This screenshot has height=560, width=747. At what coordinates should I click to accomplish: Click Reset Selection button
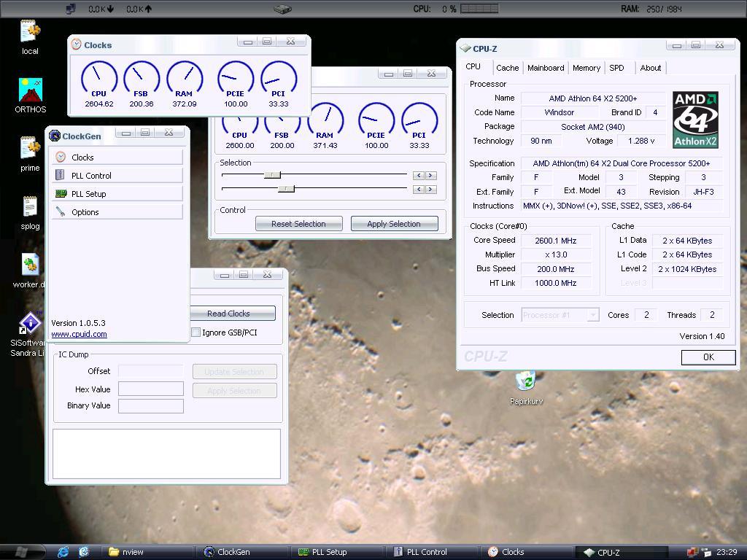tap(298, 224)
